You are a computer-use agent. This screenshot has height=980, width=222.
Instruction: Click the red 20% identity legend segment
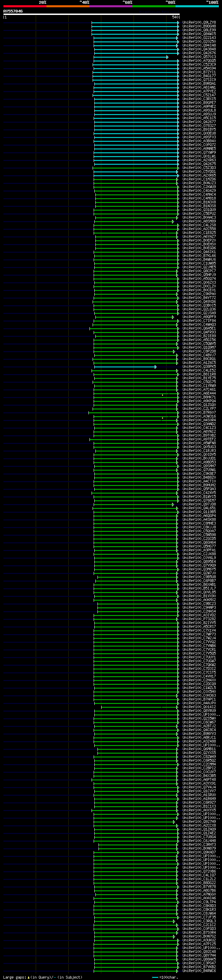click(x=25, y=6)
